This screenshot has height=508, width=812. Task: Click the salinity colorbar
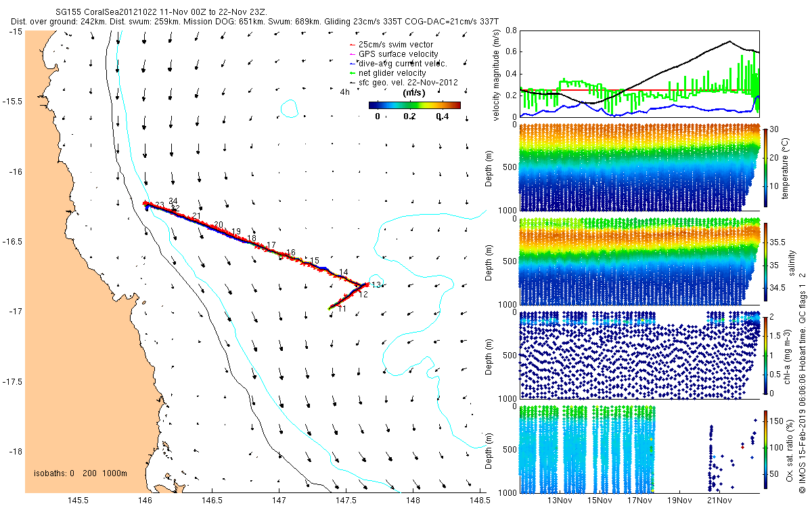pos(765,261)
